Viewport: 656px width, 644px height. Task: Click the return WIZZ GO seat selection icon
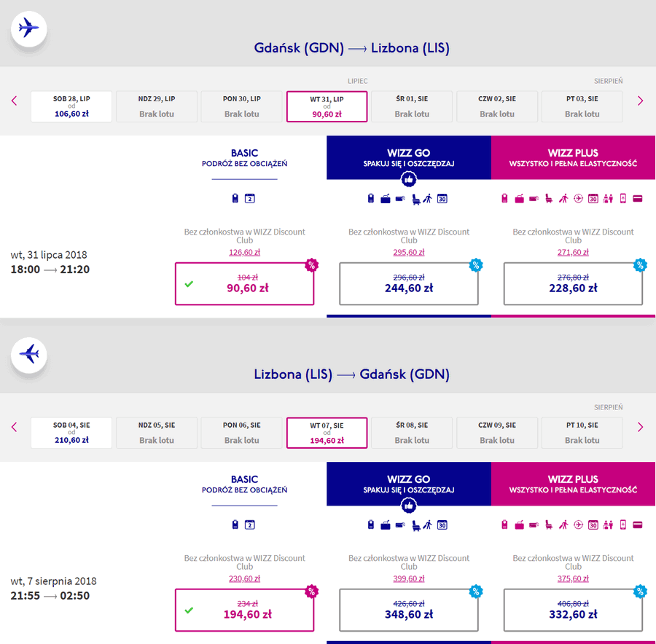(x=415, y=525)
